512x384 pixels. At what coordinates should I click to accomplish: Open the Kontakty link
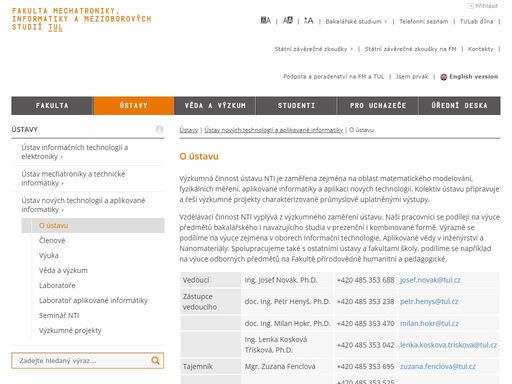480,49
